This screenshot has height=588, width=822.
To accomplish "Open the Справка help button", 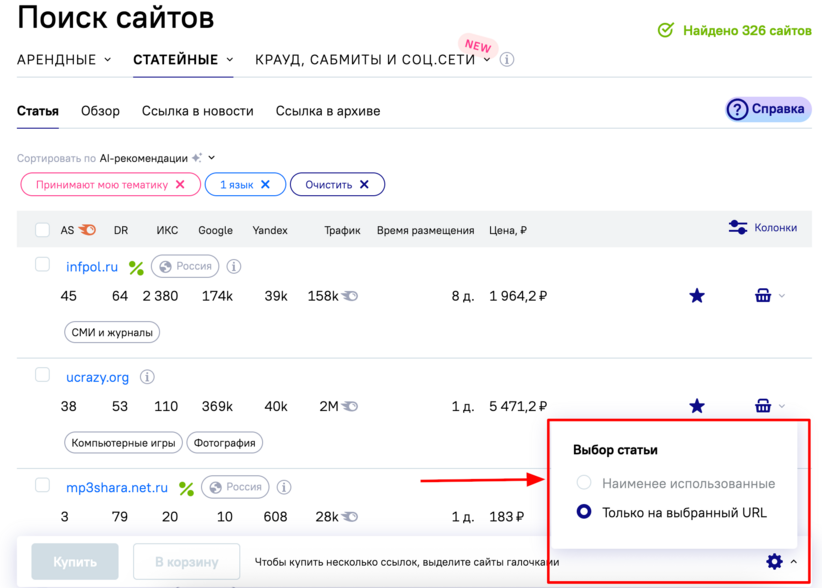I will point(767,109).
